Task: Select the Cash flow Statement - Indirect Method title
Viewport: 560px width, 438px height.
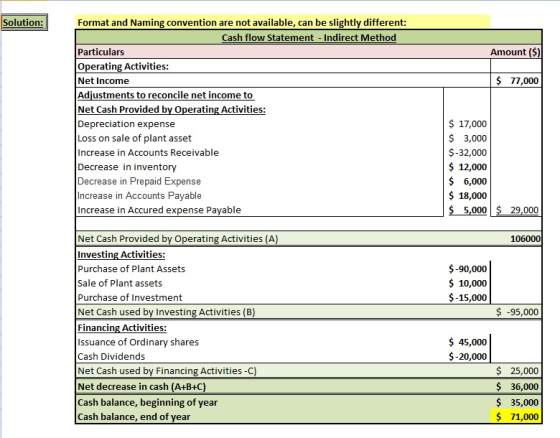Action: tap(309, 38)
